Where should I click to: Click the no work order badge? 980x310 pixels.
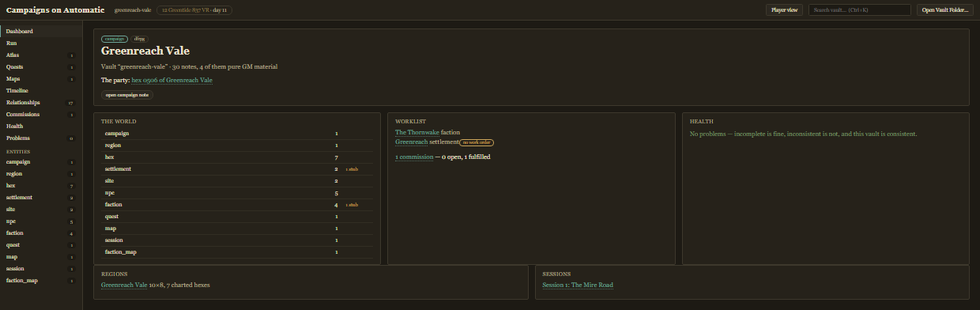point(477,142)
